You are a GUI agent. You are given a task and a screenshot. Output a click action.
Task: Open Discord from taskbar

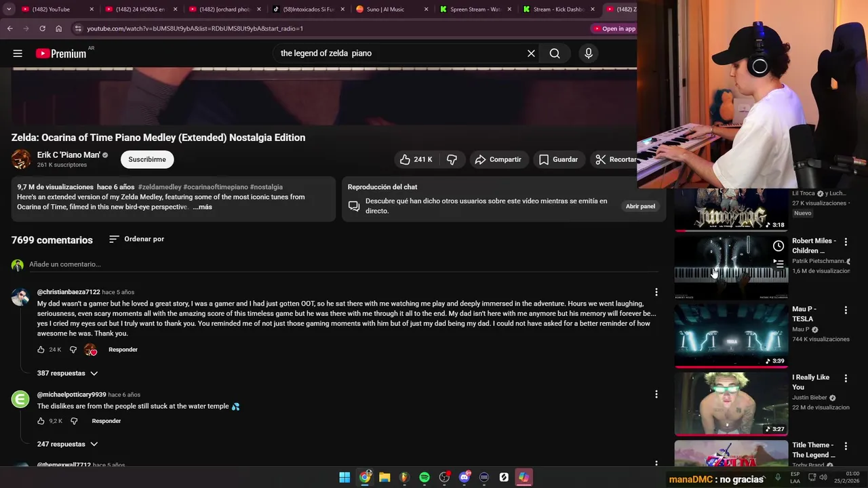(x=465, y=477)
